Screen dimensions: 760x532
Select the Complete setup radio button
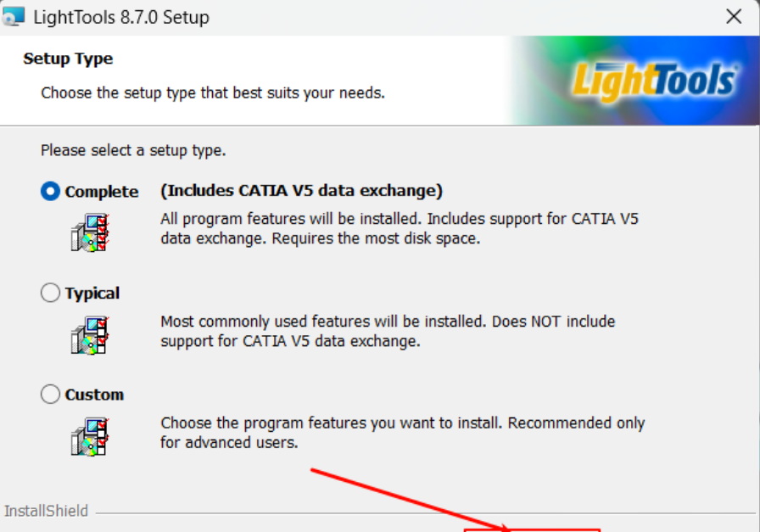[51, 192]
